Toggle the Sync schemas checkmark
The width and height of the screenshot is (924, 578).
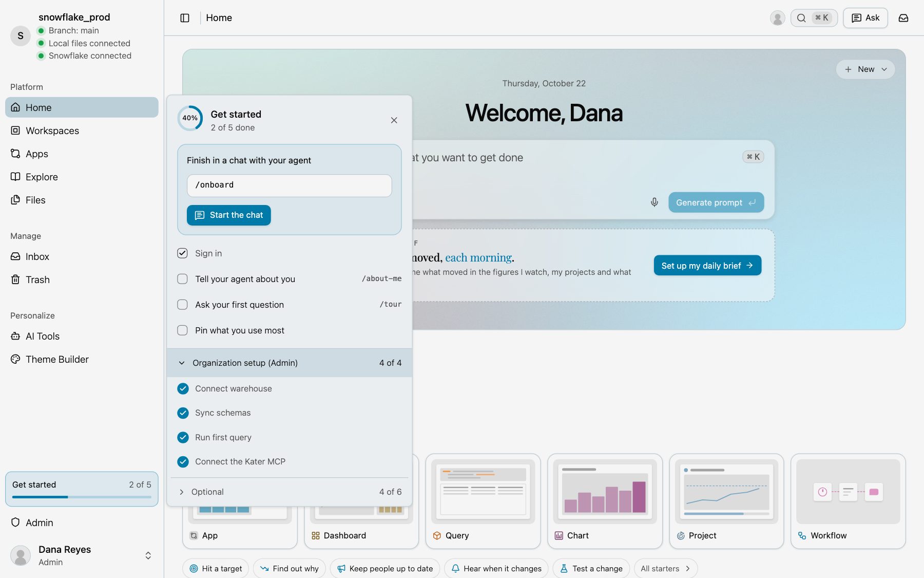click(x=183, y=413)
